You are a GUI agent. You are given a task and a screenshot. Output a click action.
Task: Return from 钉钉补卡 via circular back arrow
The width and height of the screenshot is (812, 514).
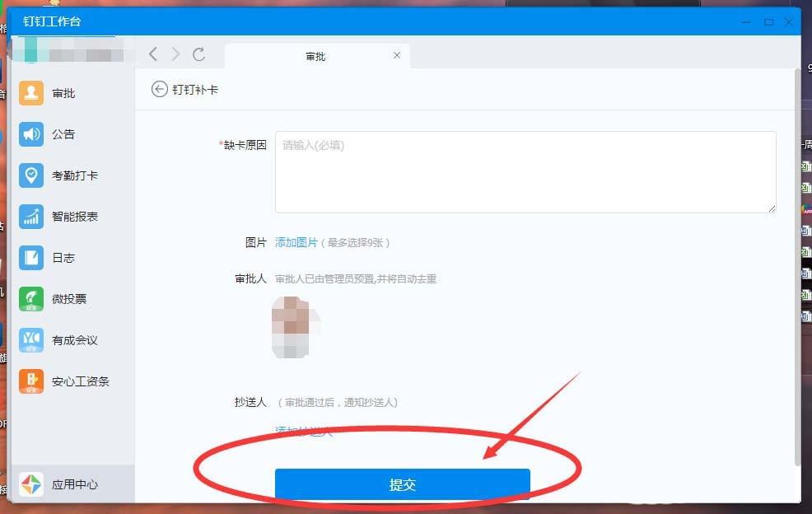coord(159,89)
